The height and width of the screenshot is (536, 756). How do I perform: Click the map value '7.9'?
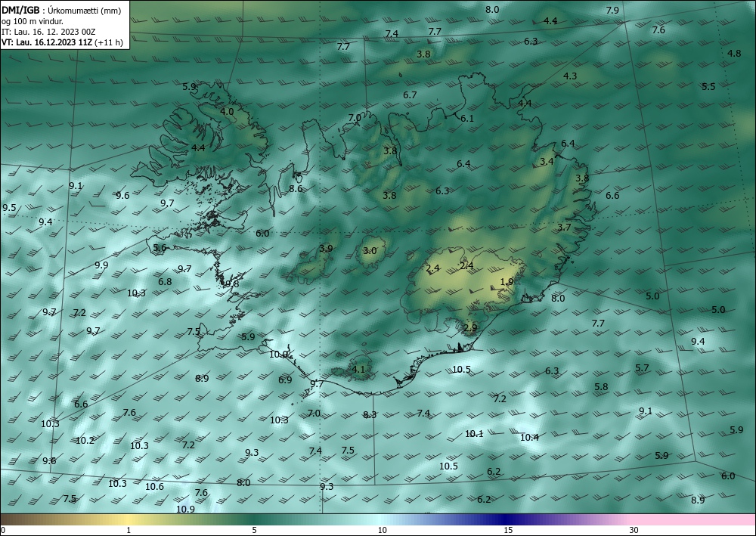click(x=612, y=10)
